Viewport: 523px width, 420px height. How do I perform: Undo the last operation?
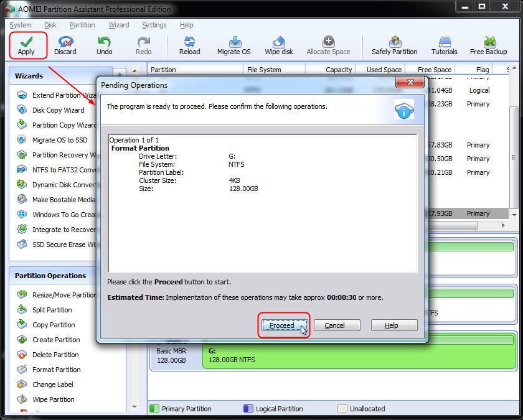coord(105,45)
